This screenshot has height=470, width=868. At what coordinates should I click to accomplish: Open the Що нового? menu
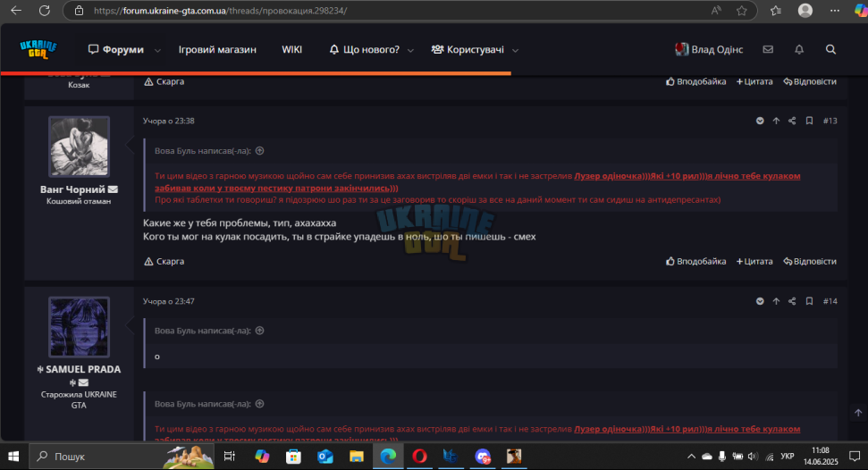tap(364, 49)
